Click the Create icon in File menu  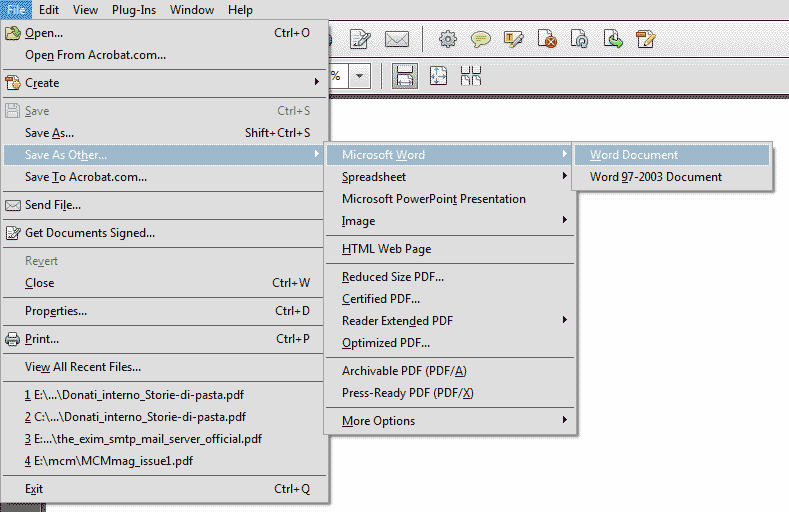point(13,82)
